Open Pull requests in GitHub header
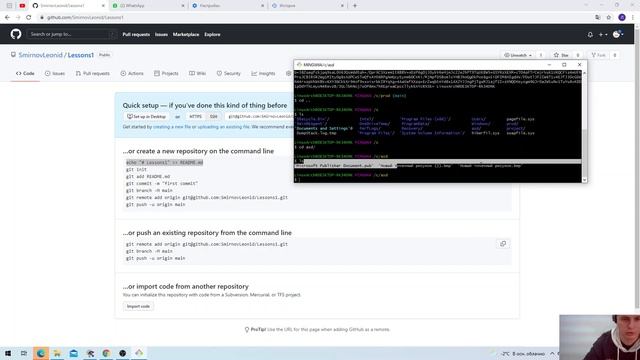This screenshot has height=360, width=640. point(136,35)
